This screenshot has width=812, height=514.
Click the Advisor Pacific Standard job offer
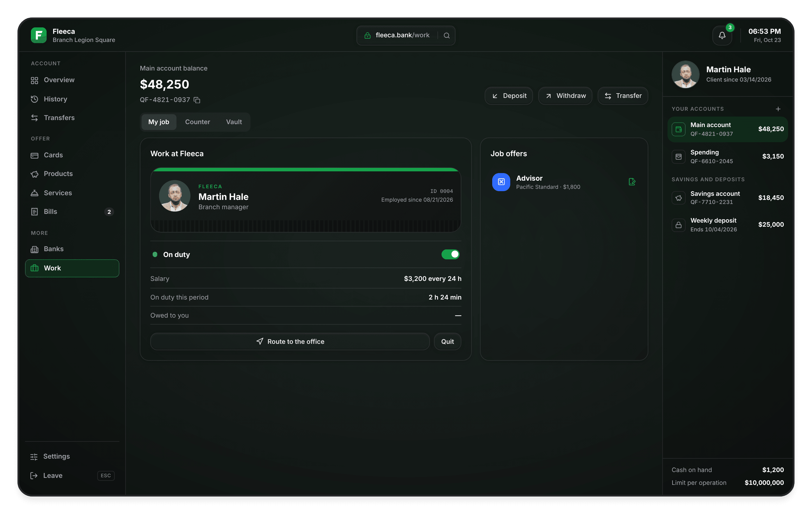coord(564,182)
